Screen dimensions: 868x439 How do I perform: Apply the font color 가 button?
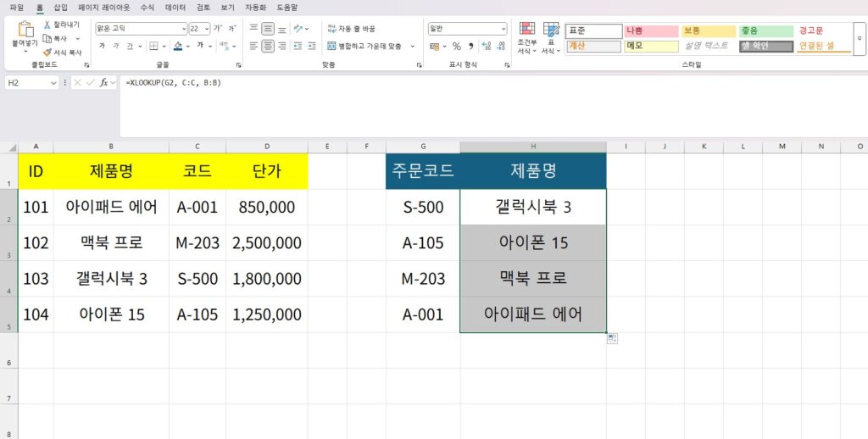coord(200,46)
